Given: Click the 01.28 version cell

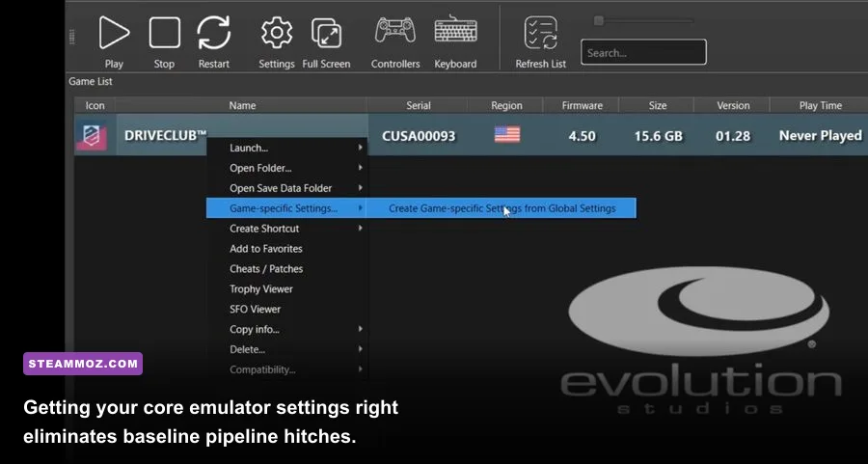Looking at the screenshot, I should coord(733,136).
